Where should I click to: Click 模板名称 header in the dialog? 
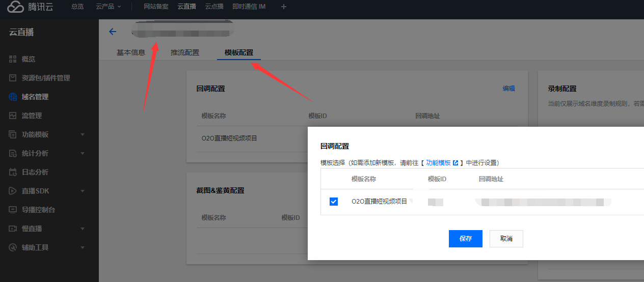[364, 179]
